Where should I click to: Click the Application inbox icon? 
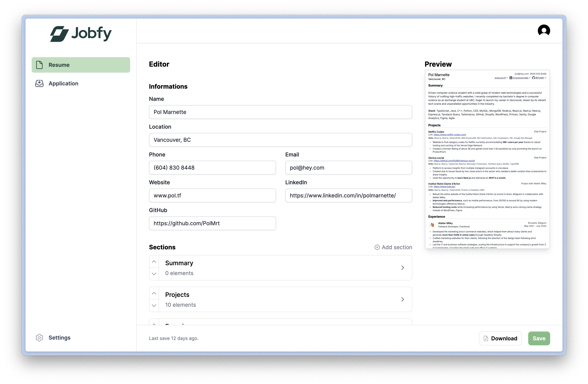tap(39, 83)
